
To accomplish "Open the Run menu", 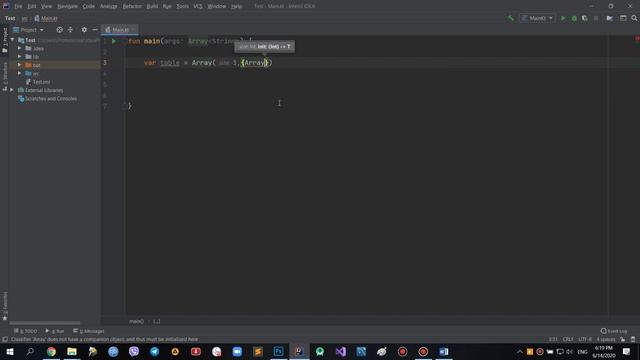I will click(167, 6).
